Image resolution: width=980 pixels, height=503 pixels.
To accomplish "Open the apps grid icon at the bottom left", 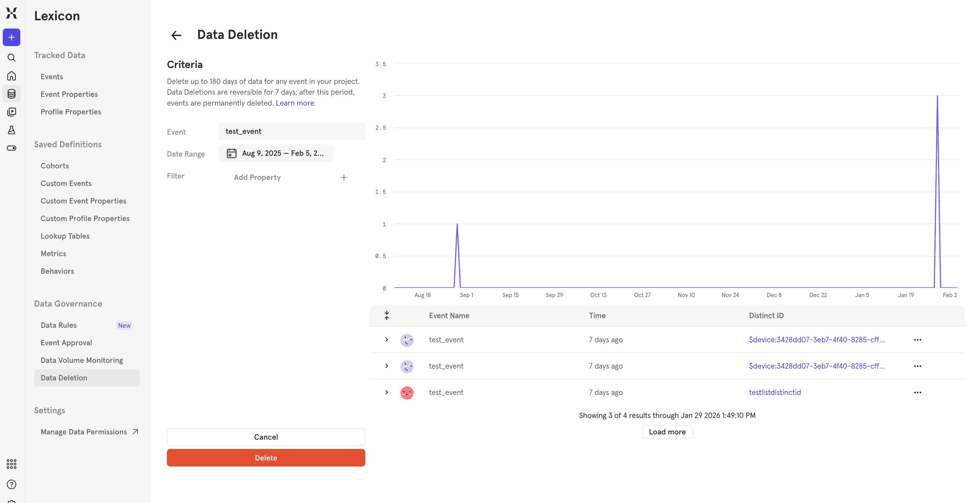I will (12, 464).
